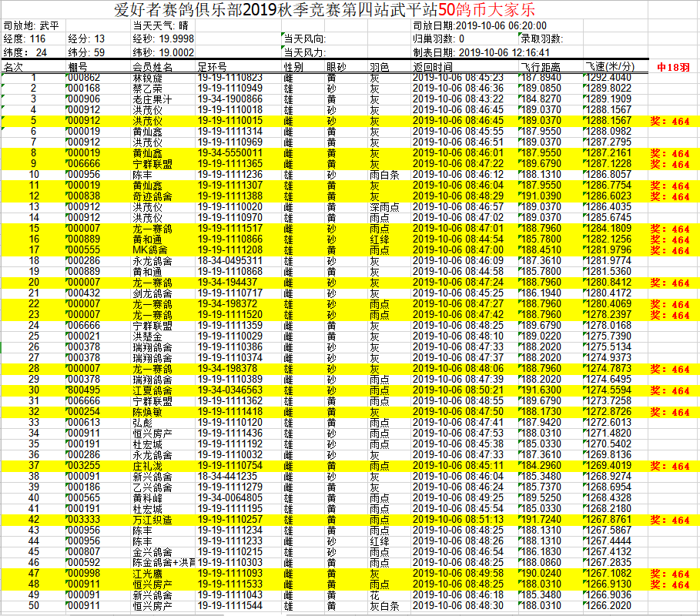This screenshot has height=616, width=700.
Task: Select member name 陈焕敏
Action: coord(147,411)
